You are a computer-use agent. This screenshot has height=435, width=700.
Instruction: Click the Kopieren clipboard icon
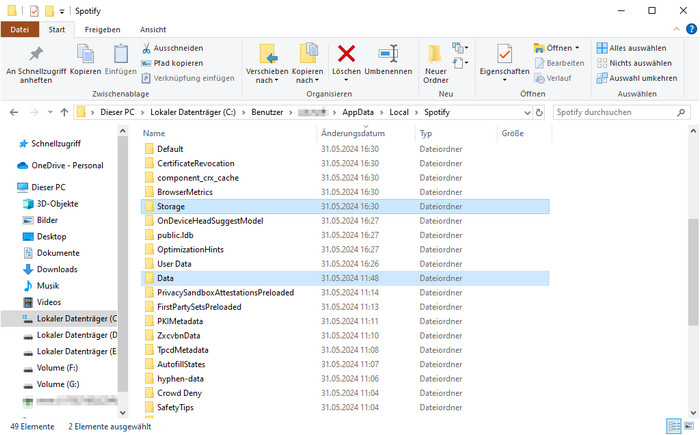(x=85, y=54)
